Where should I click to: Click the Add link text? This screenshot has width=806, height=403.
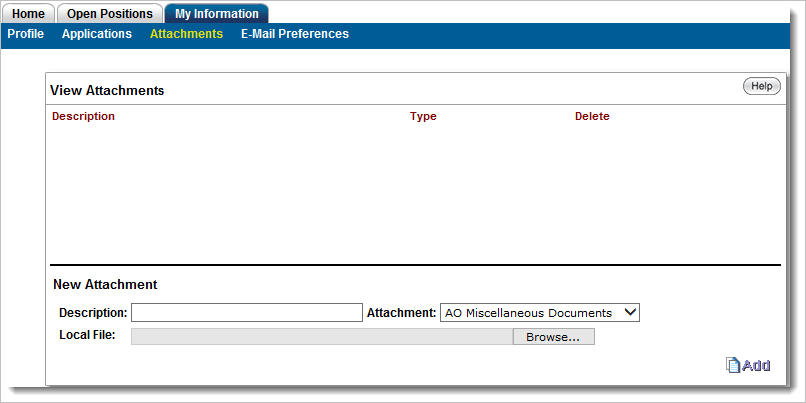point(756,365)
